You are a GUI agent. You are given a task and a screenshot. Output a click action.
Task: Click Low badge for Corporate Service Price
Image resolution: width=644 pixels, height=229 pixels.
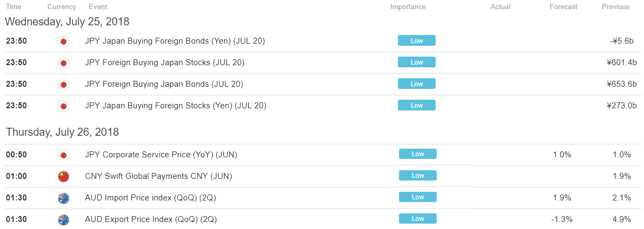pos(418,155)
